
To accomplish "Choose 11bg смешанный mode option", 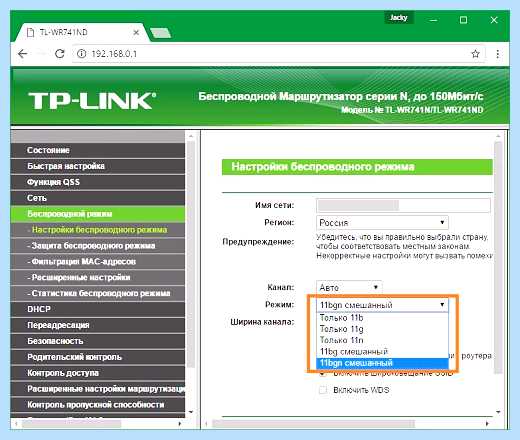I will pos(382,352).
